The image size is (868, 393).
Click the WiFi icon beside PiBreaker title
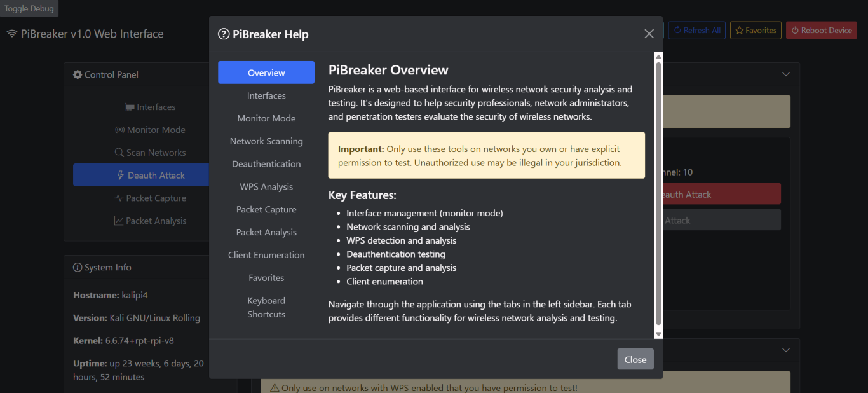(x=12, y=34)
